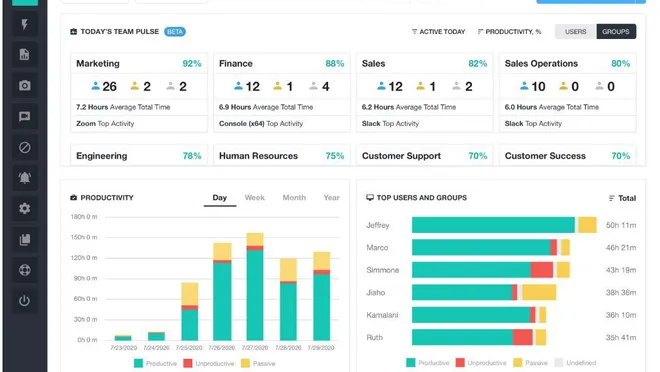Open the Sales Operations group card
Image resolution: width=660 pixels, height=372 pixels.
click(567, 93)
